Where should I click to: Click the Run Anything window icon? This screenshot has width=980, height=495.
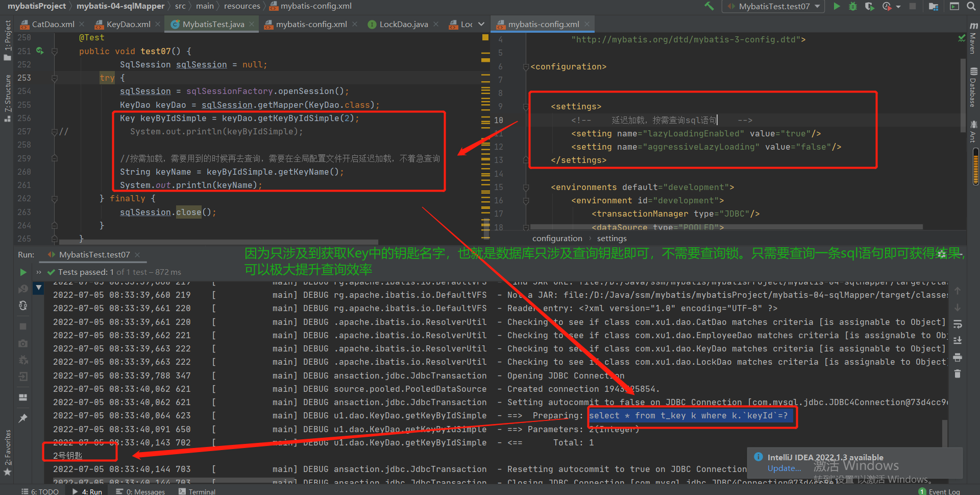point(954,6)
